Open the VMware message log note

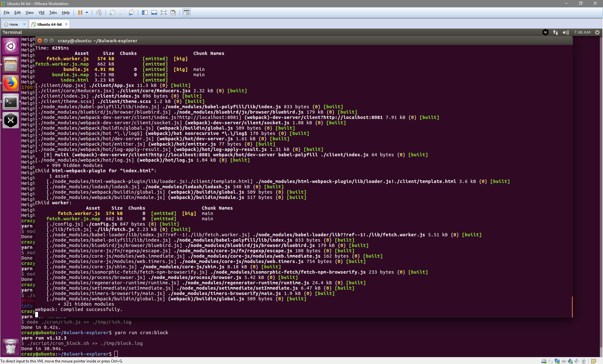tap(594, 361)
